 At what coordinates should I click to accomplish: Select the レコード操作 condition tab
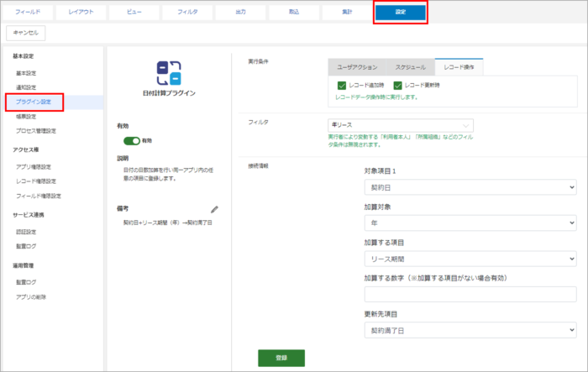(459, 67)
